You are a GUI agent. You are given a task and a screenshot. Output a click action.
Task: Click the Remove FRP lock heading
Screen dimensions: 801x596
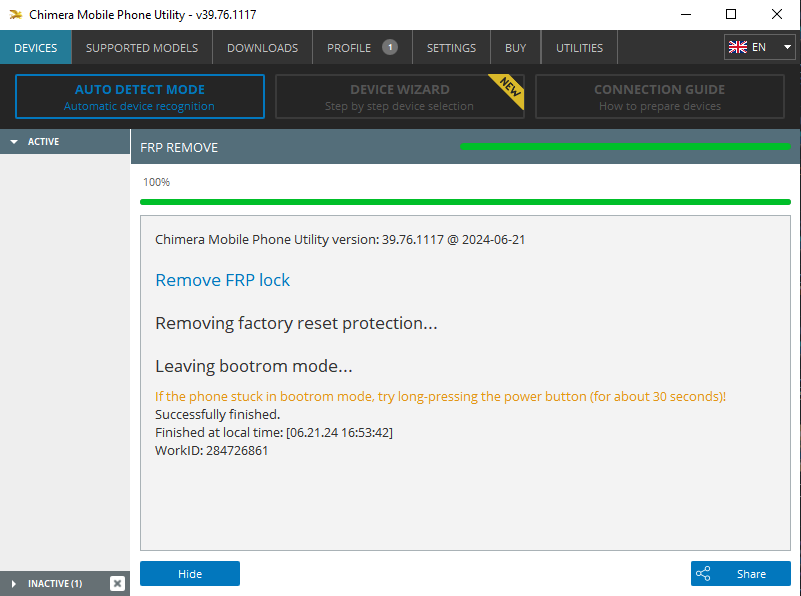(223, 280)
